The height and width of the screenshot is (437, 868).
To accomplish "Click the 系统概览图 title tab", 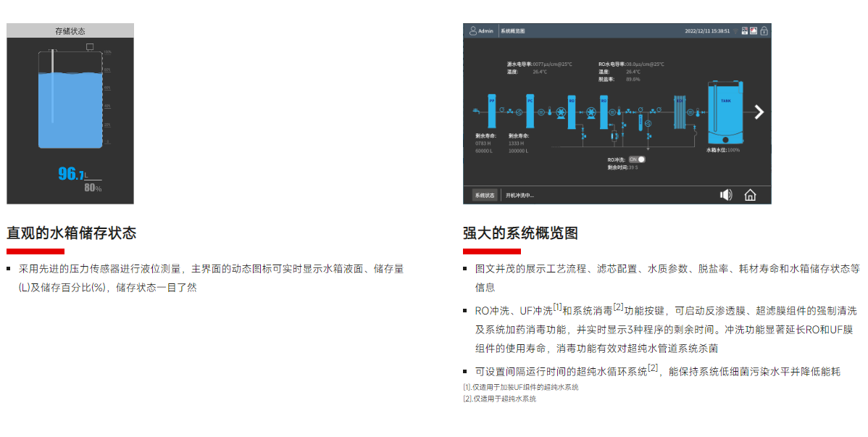I will pyautogui.click(x=512, y=31).
